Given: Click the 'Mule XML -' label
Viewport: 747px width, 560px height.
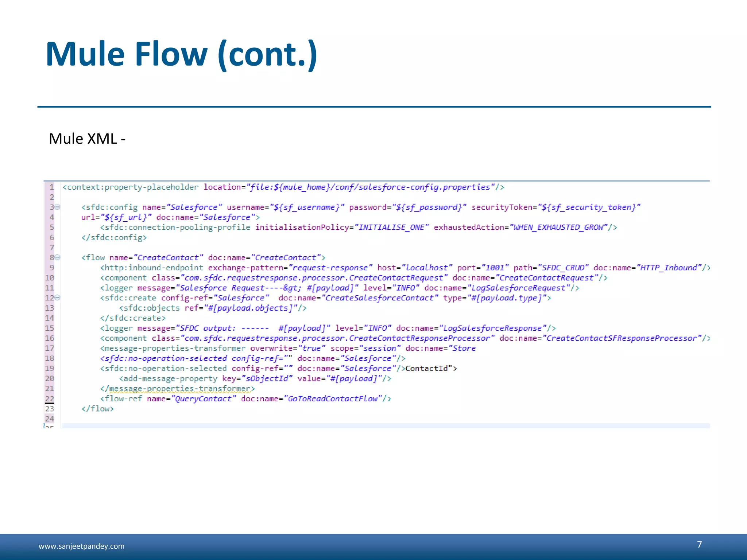Looking at the screenshot, I should click(87, 139).
